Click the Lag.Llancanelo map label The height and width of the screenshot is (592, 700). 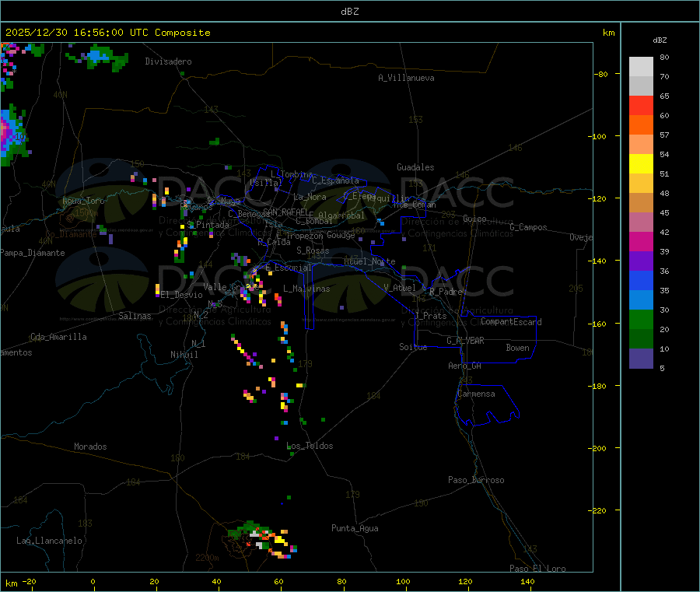50,541
